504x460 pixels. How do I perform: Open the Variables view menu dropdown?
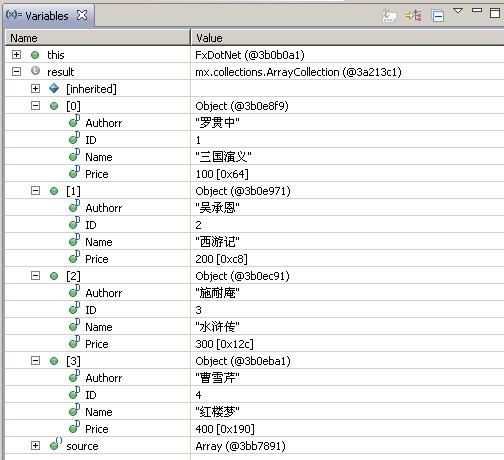pos(458,11)
